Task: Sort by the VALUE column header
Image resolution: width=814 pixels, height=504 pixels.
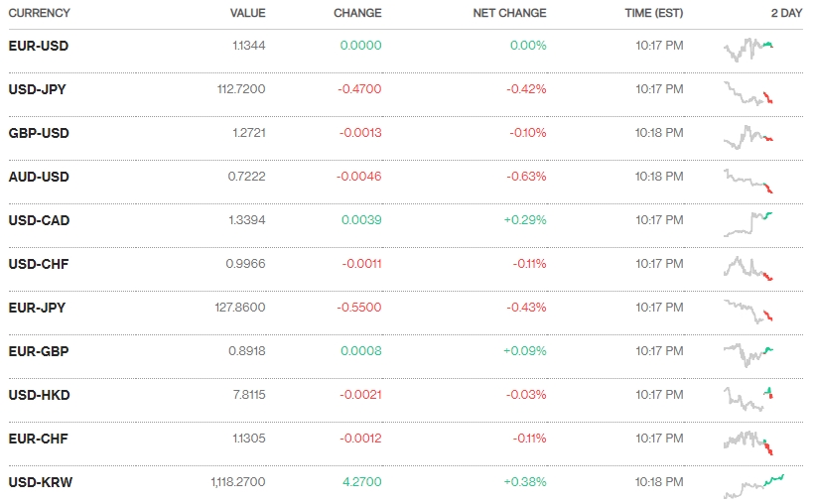Action: tap(247, 13)
